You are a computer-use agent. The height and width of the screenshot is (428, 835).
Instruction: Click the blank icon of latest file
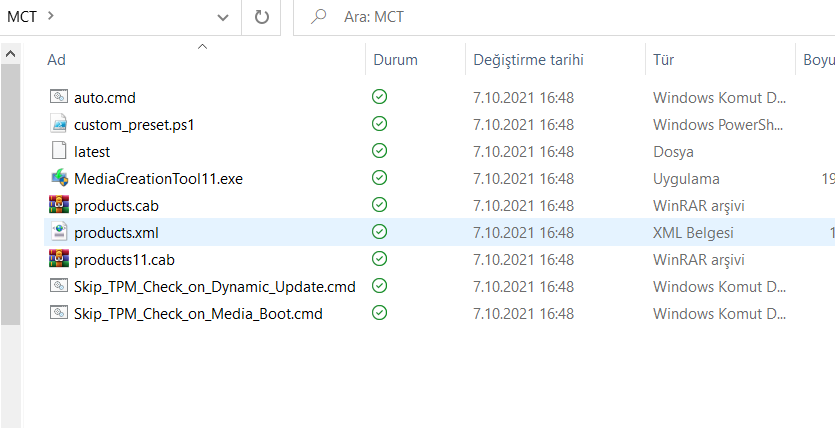point(59,152)
